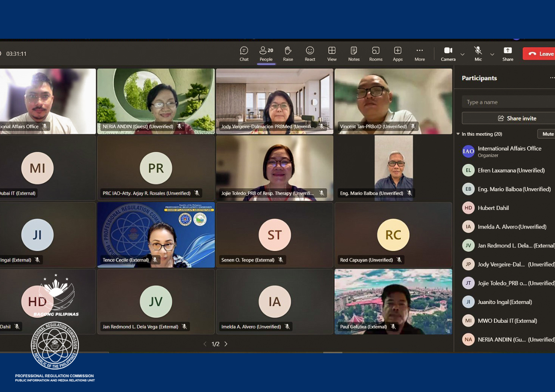Select Efren Laxamana in participants list

point(505,170)
